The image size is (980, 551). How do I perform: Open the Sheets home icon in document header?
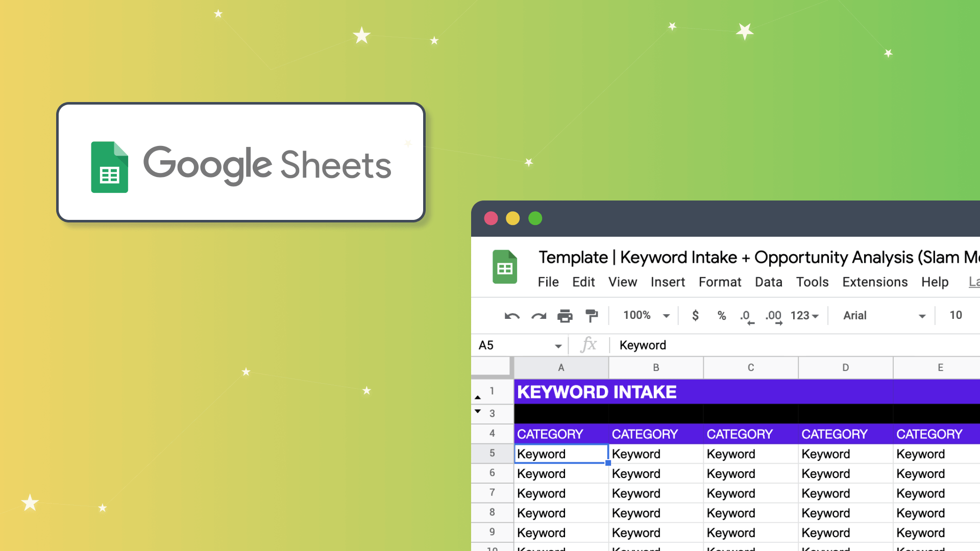[505, 267]
